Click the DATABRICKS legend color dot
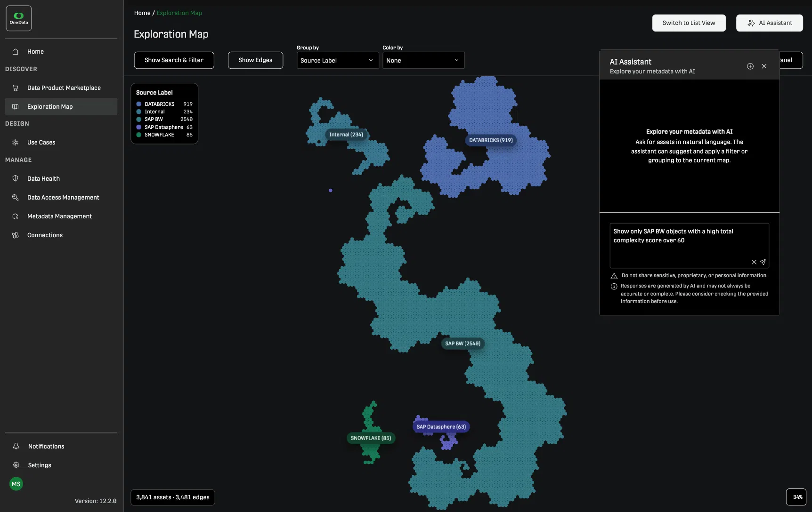This screenshot has width=812, height=512. [139, 104]
